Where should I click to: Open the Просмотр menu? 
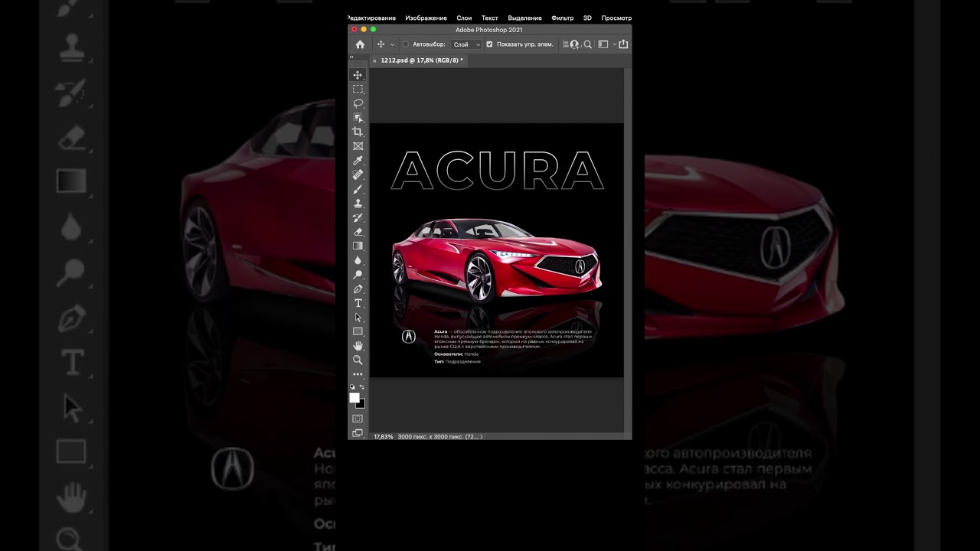click(x=616, y=18)
